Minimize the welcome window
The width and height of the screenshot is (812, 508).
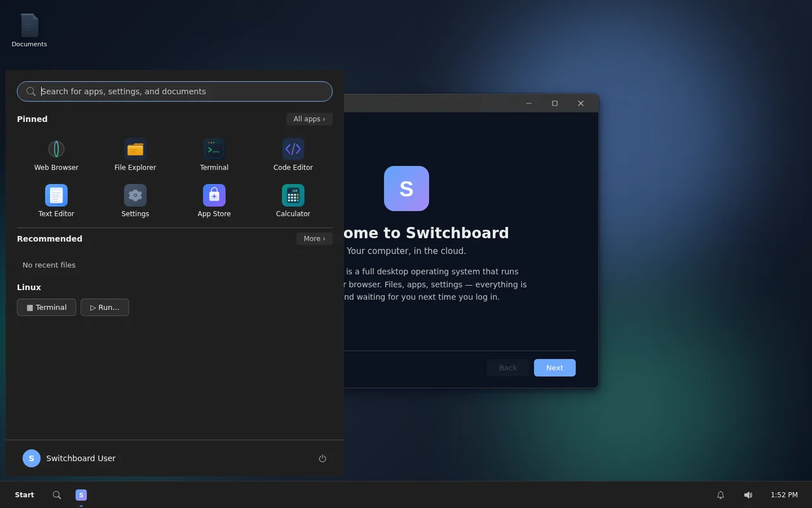coord(528,104)
